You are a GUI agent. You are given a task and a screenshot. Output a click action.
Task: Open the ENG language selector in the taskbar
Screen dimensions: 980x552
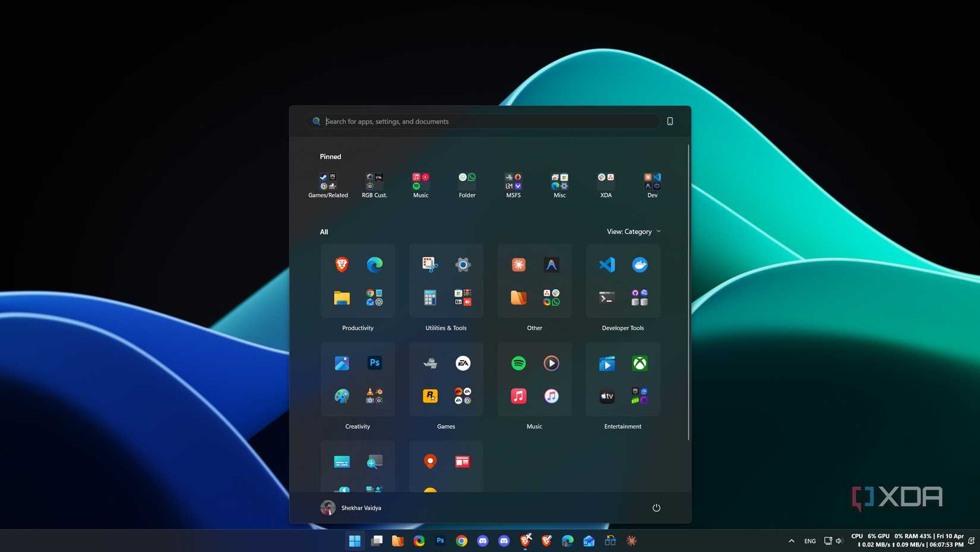[810, 541]
